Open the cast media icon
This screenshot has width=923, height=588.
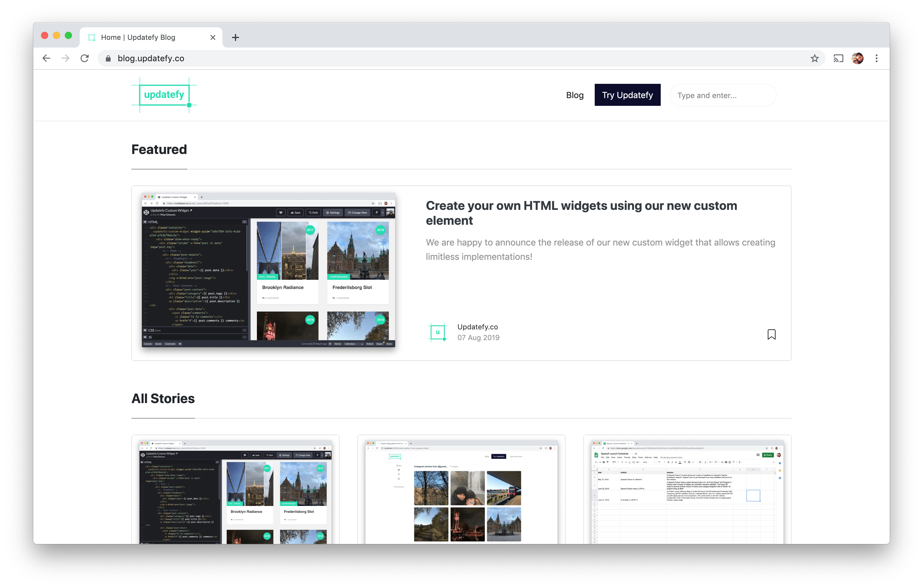point(838,58)
